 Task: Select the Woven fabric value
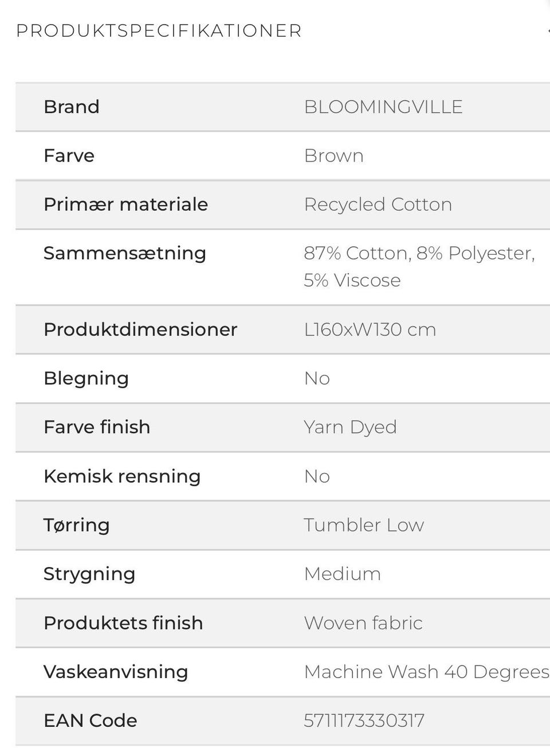363,623
